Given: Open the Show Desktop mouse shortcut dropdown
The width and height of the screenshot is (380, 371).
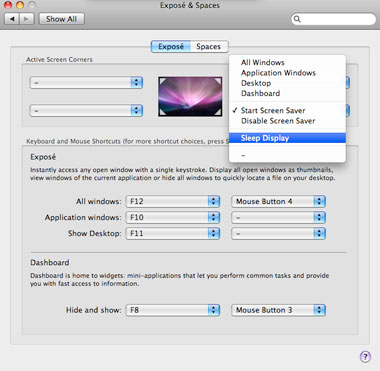Looking at the screenshot, I should point(278,233).
